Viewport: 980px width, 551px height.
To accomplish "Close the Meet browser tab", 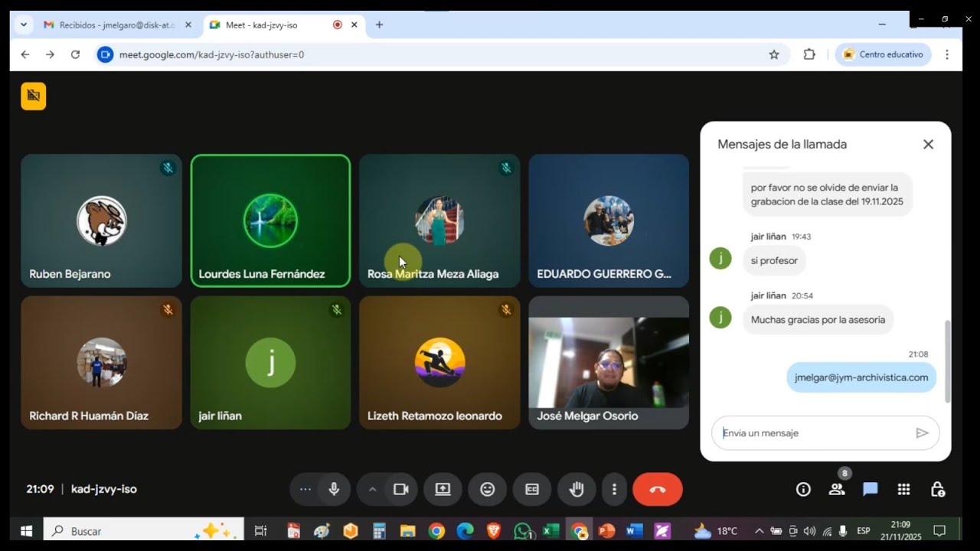I will click(354, 25).
